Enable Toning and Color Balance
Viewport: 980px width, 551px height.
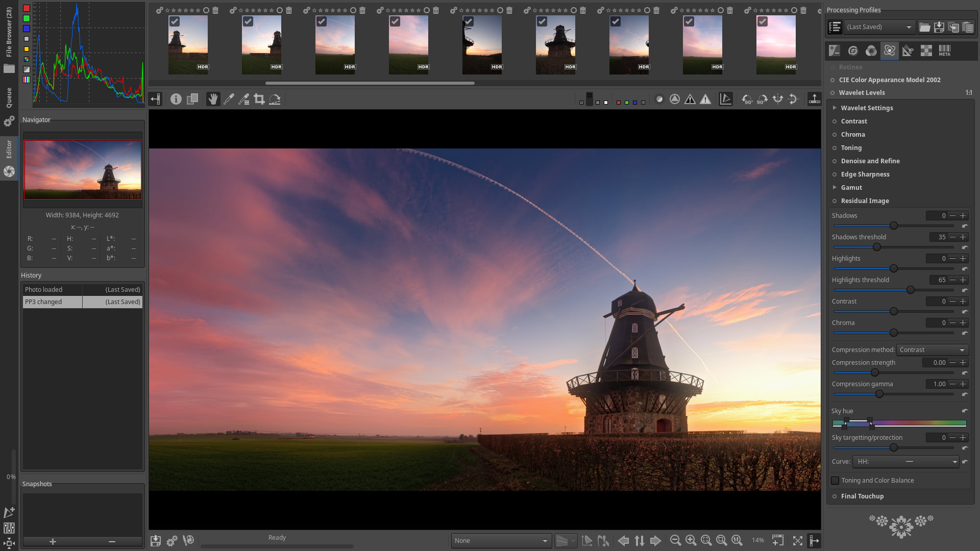coord(835,480)
